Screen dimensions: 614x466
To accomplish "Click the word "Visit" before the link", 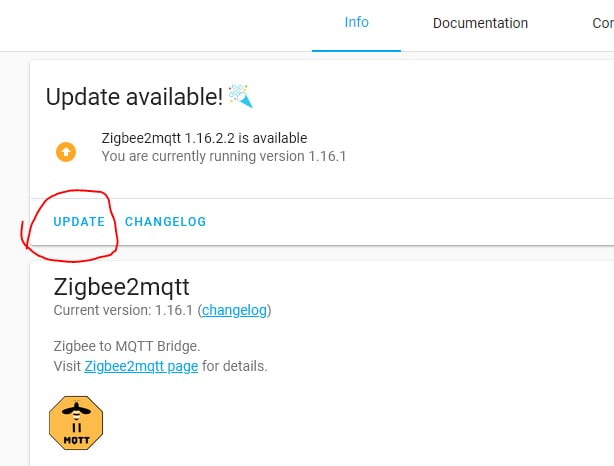I will pyautogui.click(x=67, y=366).
